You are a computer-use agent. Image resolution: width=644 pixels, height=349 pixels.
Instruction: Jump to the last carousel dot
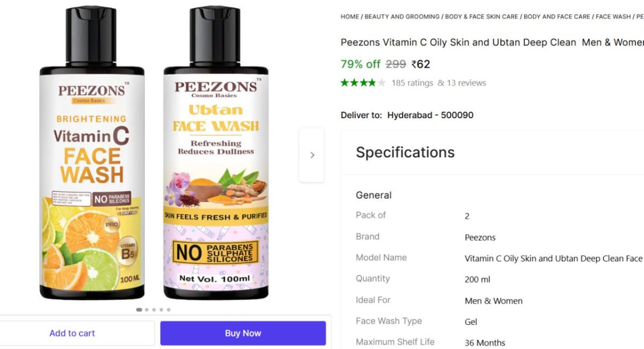(169, 310)
